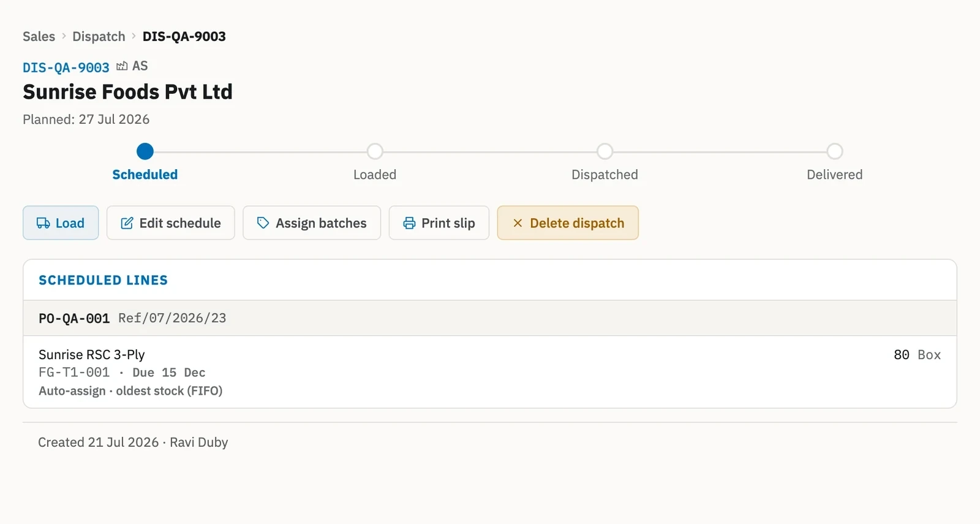Select the Delivered step circle
This screenshot has height=524, width=980.
coord(835,151)
